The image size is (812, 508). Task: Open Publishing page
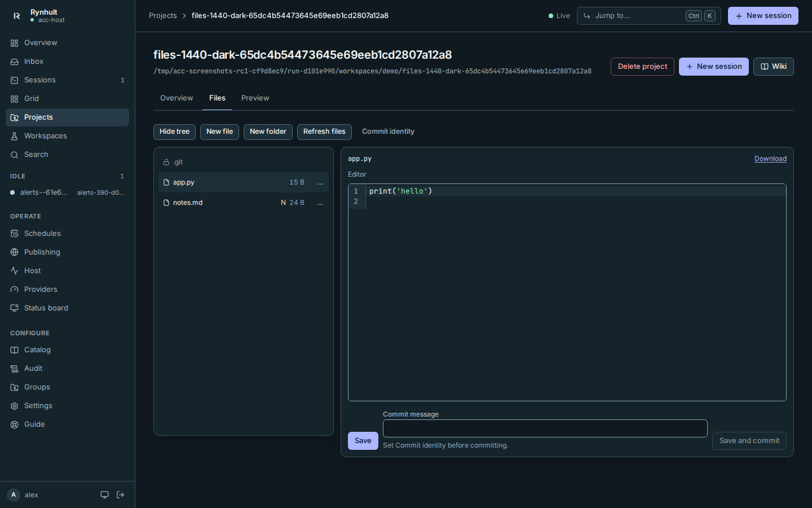click(67, 252)
